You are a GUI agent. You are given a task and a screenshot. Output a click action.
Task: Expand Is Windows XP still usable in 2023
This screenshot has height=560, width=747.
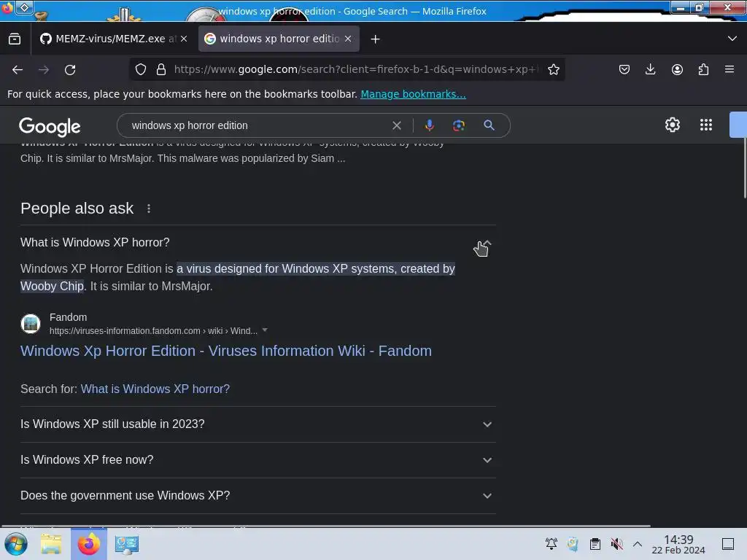[x=258, y=424]
